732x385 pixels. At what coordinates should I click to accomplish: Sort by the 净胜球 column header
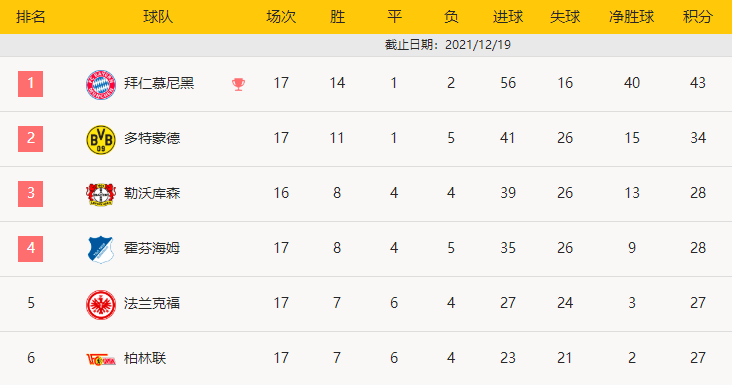tap(632, 17)
